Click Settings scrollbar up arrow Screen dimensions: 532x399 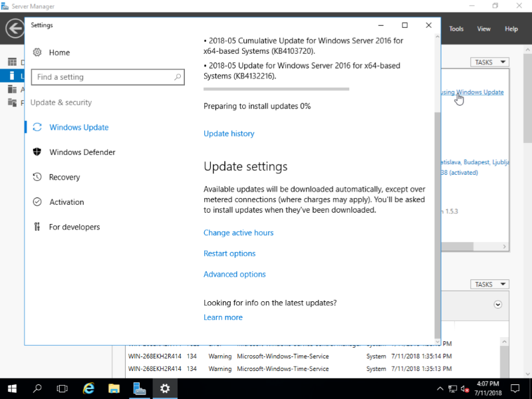pos(438,37)
